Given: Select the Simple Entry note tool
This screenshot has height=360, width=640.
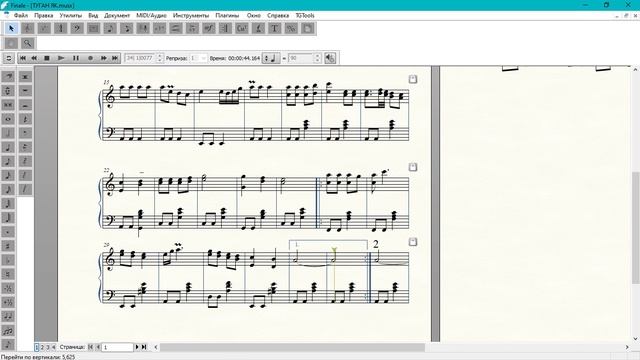Looking at the screenshot, I should click(x=110, y=28).
